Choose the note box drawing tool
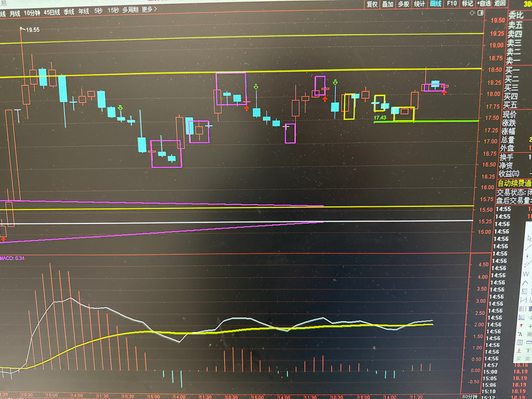The image size is (532, 399). [520, 342]
